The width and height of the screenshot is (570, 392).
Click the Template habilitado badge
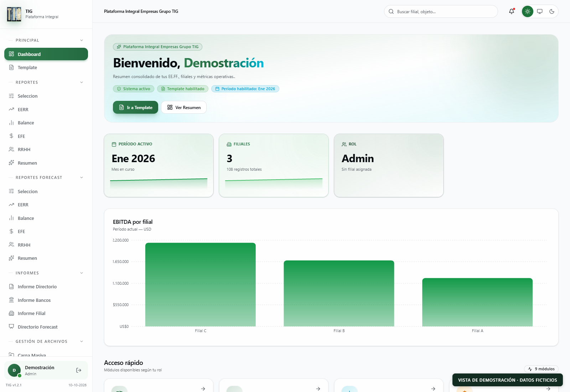pos(183,89)
